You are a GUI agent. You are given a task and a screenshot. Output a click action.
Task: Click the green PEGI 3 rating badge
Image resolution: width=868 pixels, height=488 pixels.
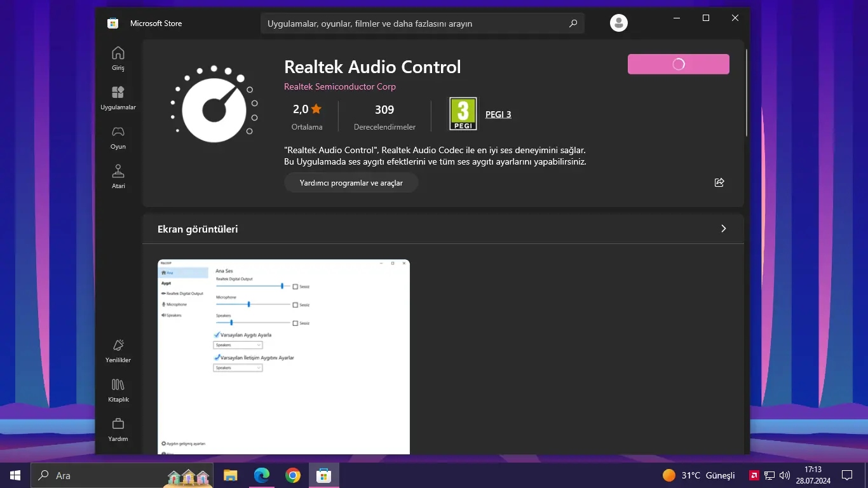pyautogui.click(x=463, y=114)
